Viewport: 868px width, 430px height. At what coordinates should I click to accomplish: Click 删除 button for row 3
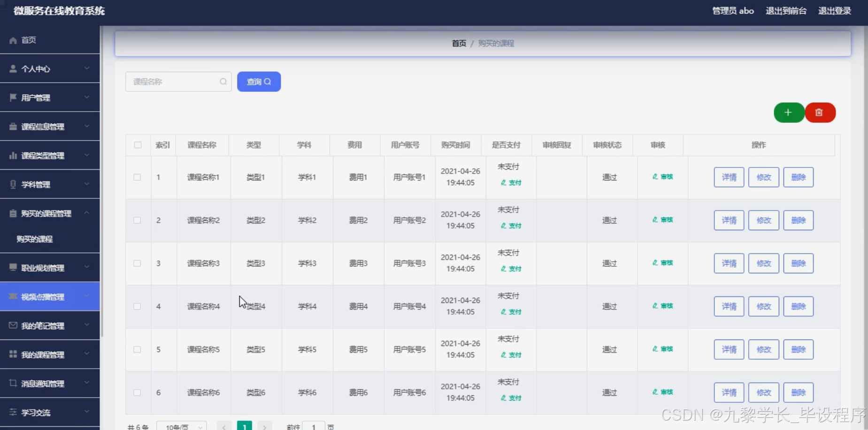pyautogui.click(x=799, y=264)
